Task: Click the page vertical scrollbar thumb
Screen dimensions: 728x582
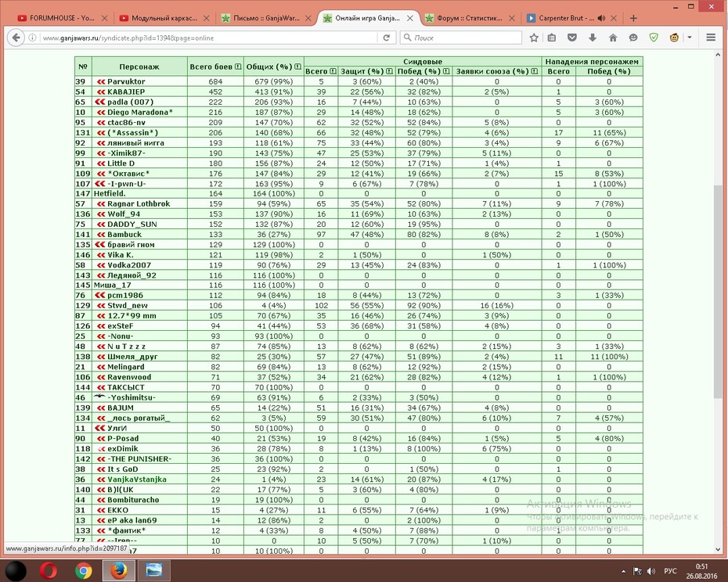Action: pos(719,291)
